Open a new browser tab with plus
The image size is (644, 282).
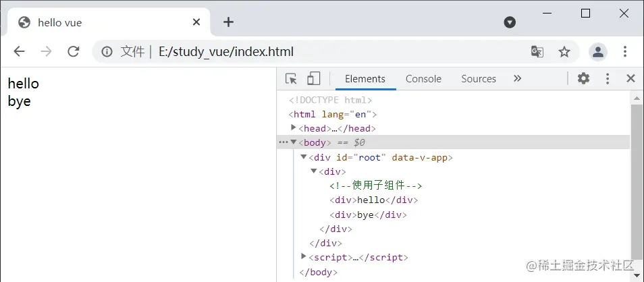click(228, 22)
